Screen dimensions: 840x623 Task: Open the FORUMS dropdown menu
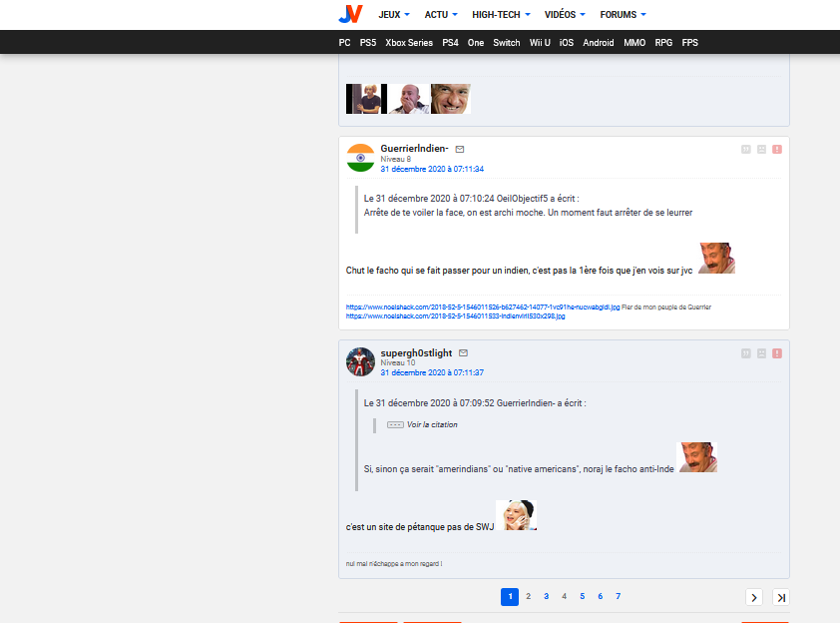click(623, 15)
